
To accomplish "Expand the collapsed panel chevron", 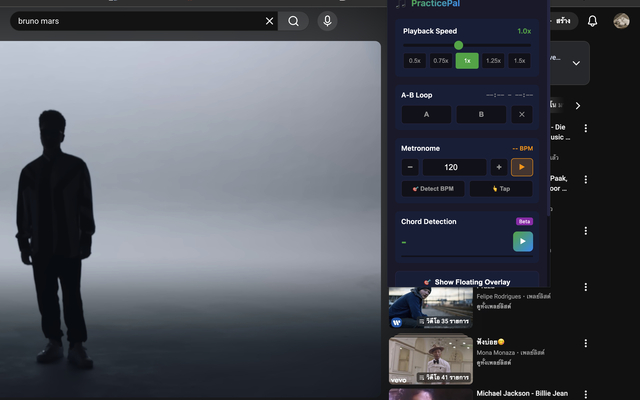I will [x=576, y=63].
